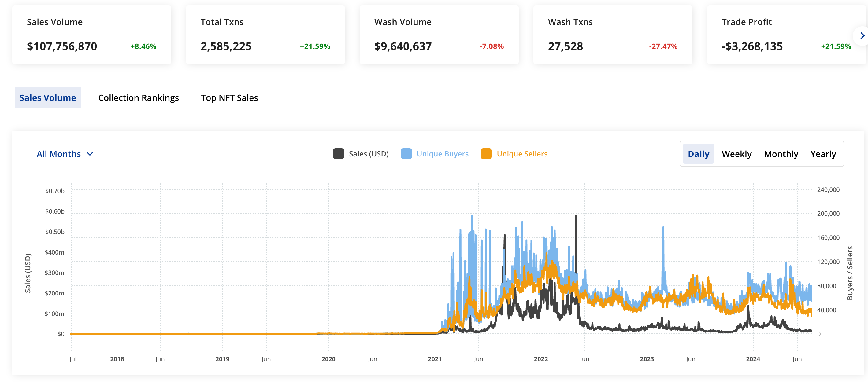The height and width of the screenshot is (385, 868).
Task: Toggle the Sales (USD) series label
Action: (368, 154)
